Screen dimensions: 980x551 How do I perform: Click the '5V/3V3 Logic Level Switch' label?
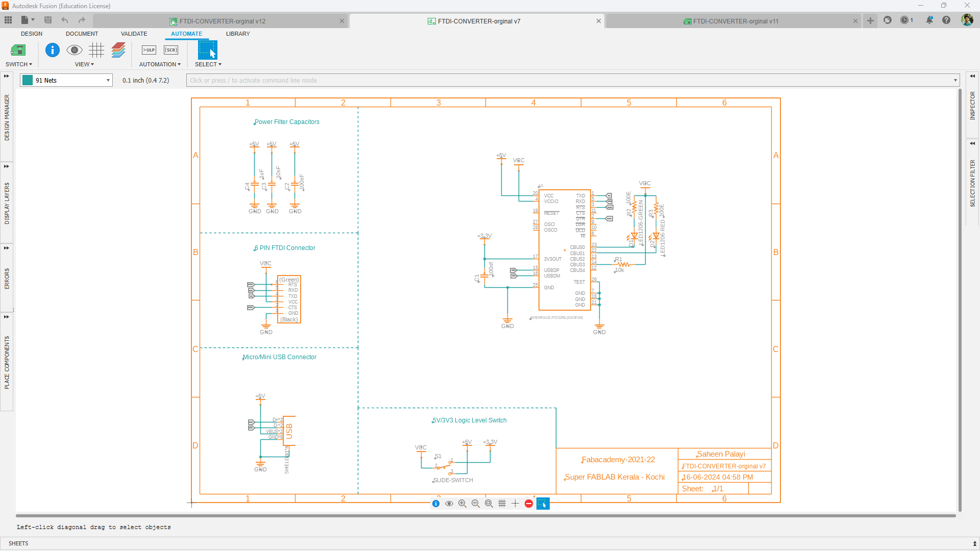click(x=470, y=420)
